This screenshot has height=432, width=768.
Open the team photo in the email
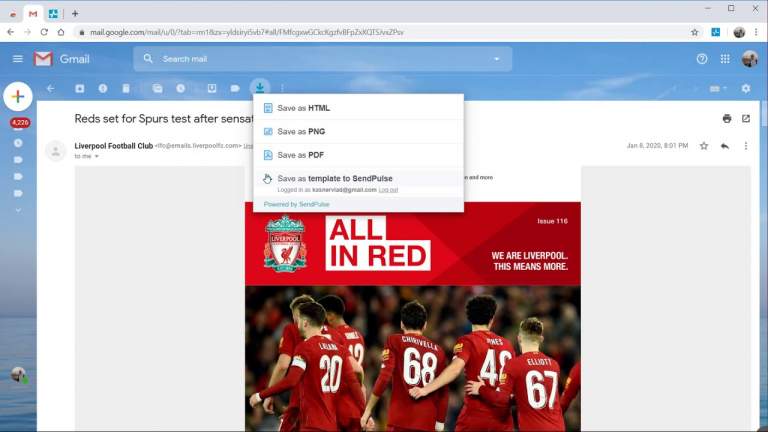point(413,359)
